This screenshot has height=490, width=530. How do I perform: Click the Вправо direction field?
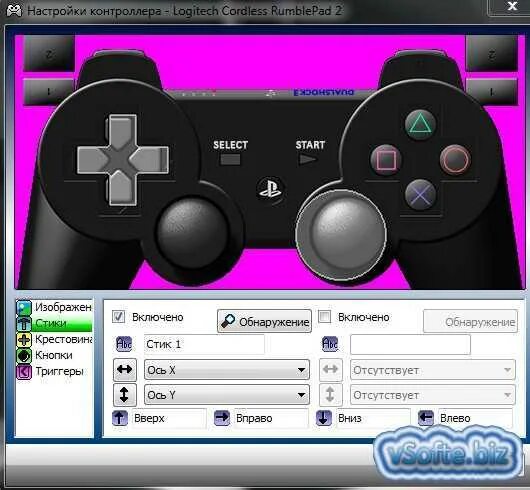pyautogui.click(x=271, y=418)
